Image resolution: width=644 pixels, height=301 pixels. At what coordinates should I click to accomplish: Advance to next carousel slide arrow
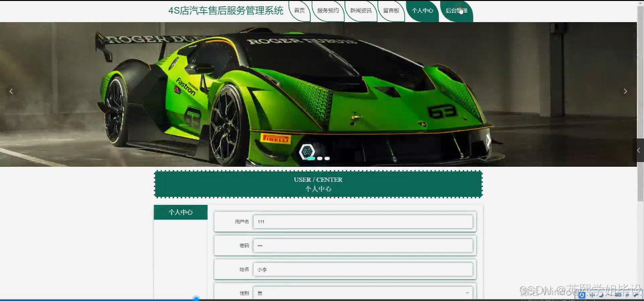click(625, 91)
